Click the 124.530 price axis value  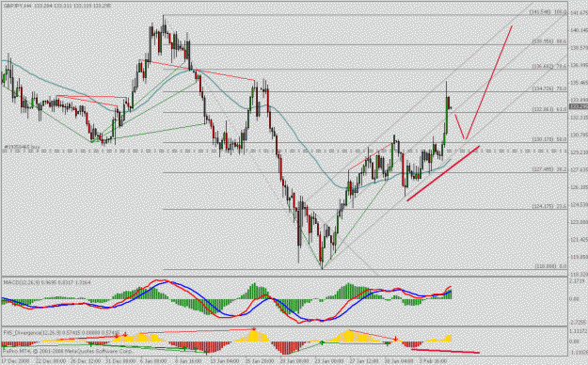(579, 204)
